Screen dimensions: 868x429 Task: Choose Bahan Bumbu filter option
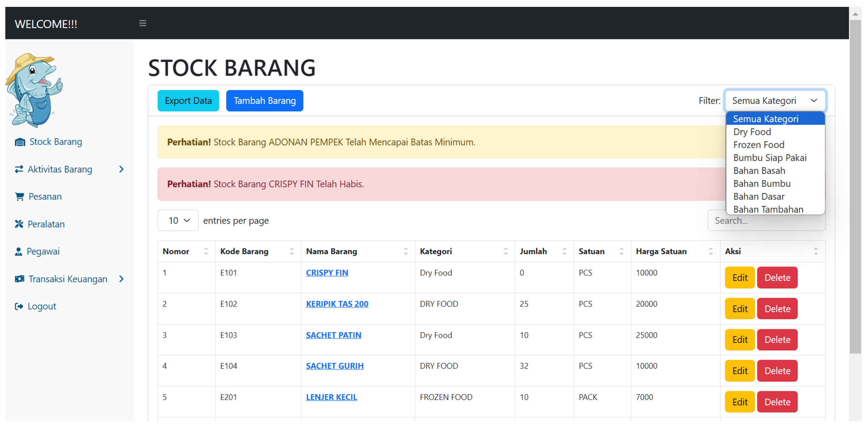click(762, 184)
